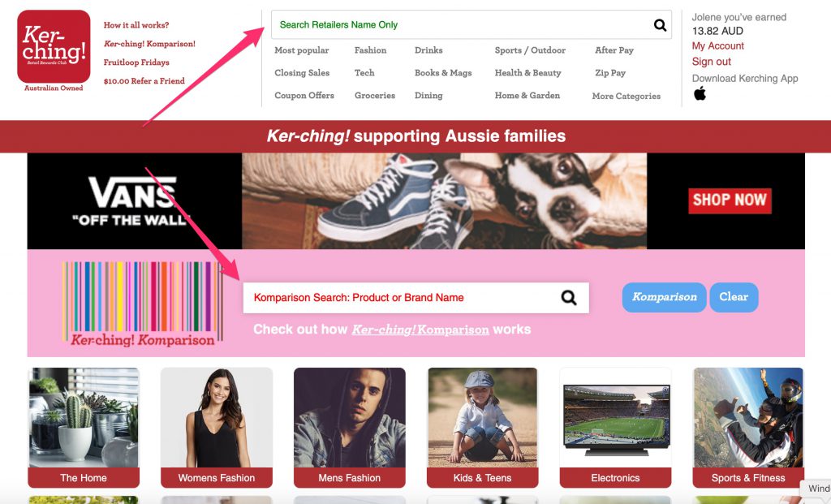The image size is (831, 504).
Task: Click the retailer search magnifier icon
Action: (x=660, y=25)
